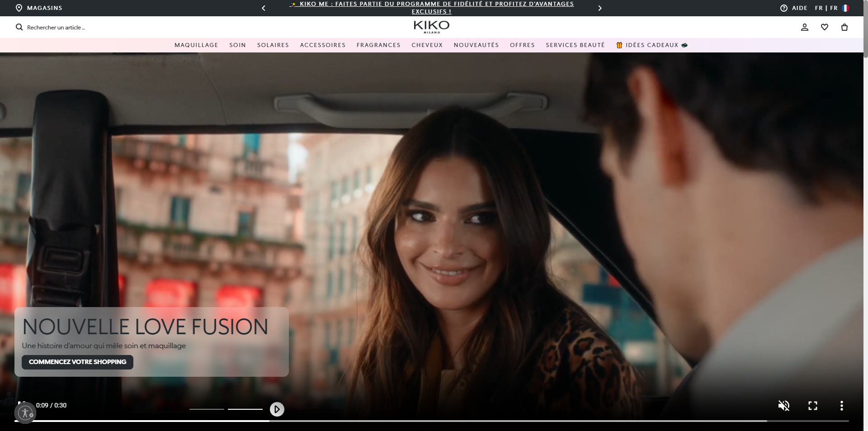Open the Cheveux menu
This screenshot has height=431, width=868.
click(427, 45)
